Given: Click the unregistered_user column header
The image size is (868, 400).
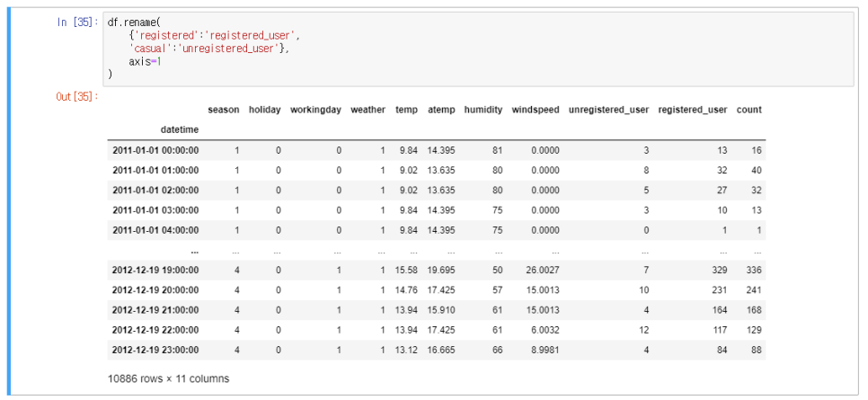Looking at the screenshot, I should 608,110.
